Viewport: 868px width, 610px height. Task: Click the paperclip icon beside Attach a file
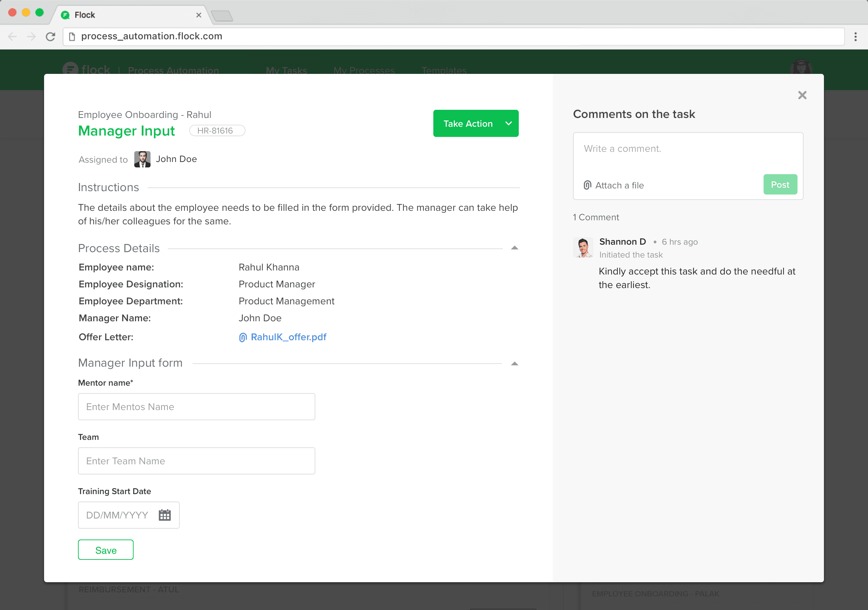pos(587,185)
